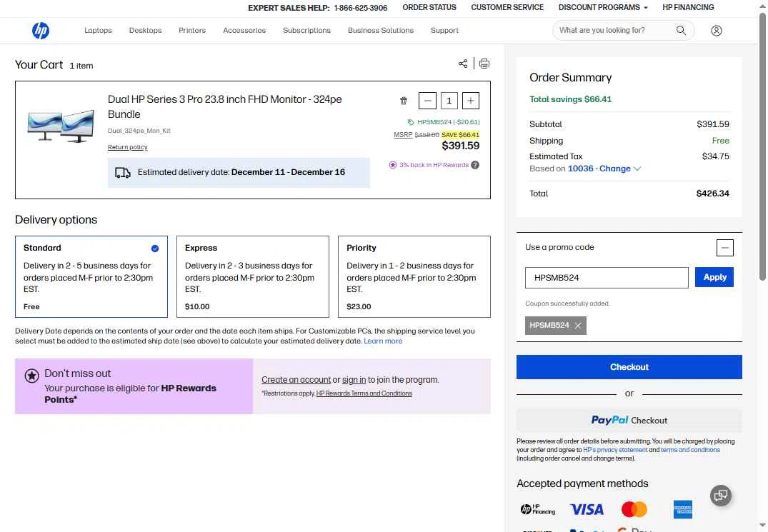Open the Desktops menu
The width and height of the screenshot is (768, 532).
pos(146,30)
